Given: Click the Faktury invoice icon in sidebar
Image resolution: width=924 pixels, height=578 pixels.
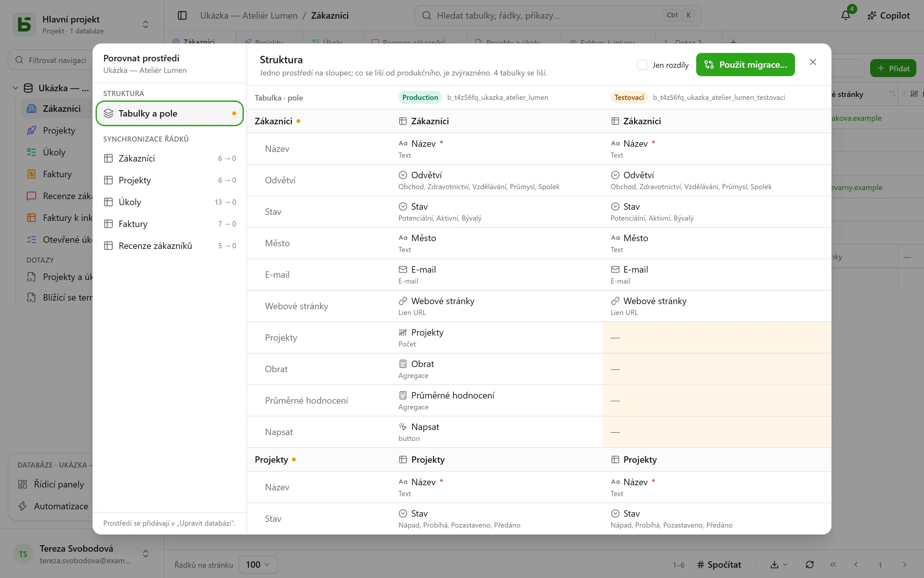Looking at the screenshot, I should coord(31,174).
